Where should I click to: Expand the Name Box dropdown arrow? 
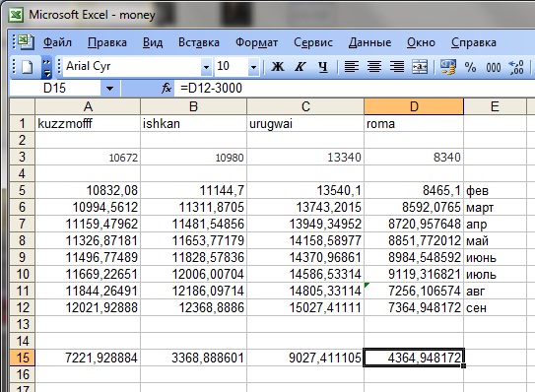pos(109,89)
